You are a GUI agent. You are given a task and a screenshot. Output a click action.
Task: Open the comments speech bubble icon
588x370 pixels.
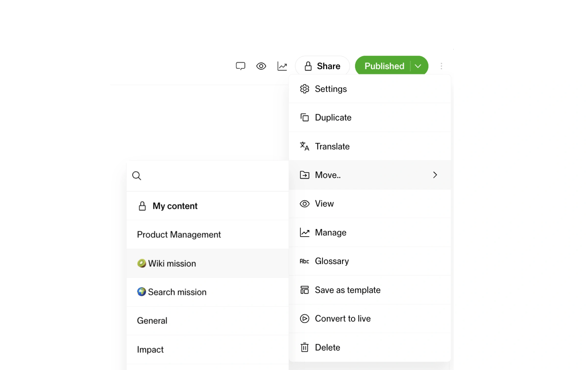pyautogui.click(x=240, y=66)
